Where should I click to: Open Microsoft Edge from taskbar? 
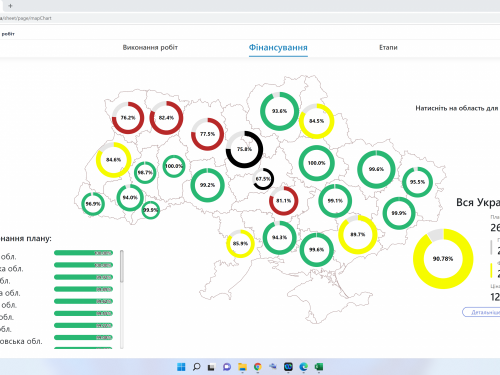click(303, 367)
